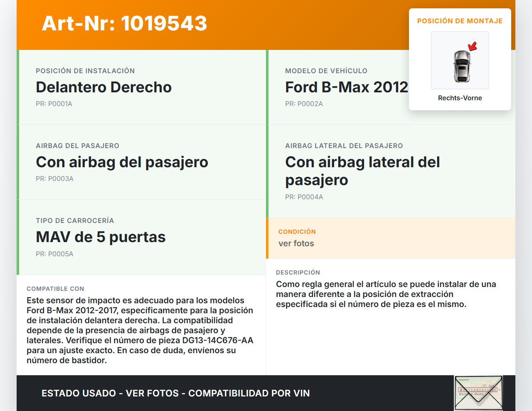532x411 pixels.
Task: Click PR: P0002A reference code
Action: tap(304, 104)
